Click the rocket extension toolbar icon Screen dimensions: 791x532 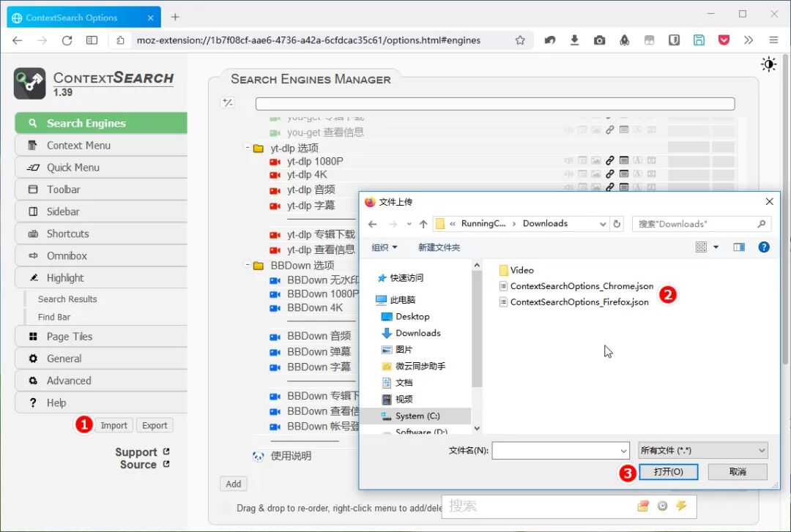(x=625, y=40)
